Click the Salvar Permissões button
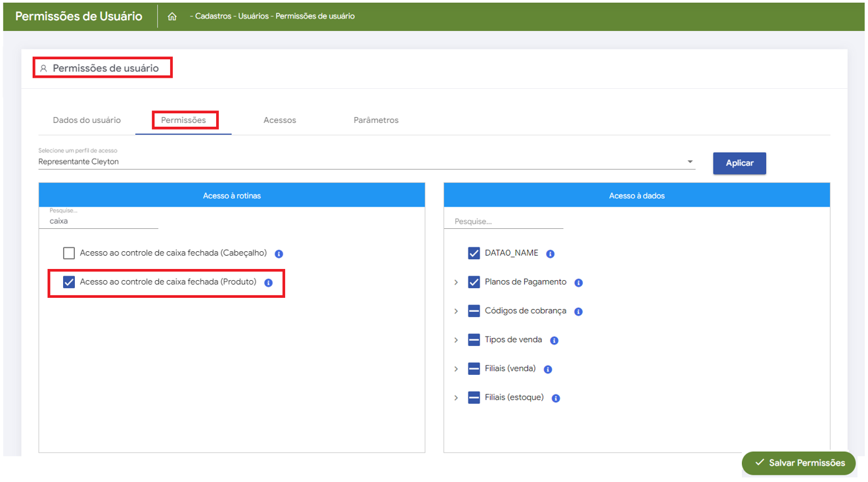Viewport: 868px width, 482px height. click(x=798, y=463)
